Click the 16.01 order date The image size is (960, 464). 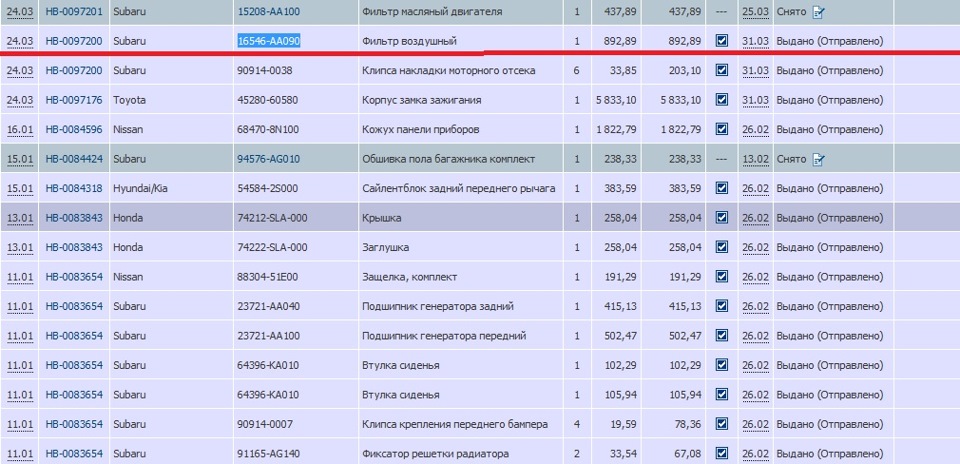coord(20,129)
